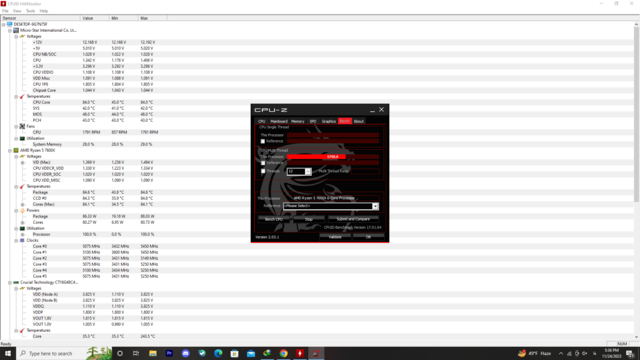The width and height of the screenshot is (640, 360).
Task: Click the OK button in CPU-Z
Action: [x=368, y=237]
